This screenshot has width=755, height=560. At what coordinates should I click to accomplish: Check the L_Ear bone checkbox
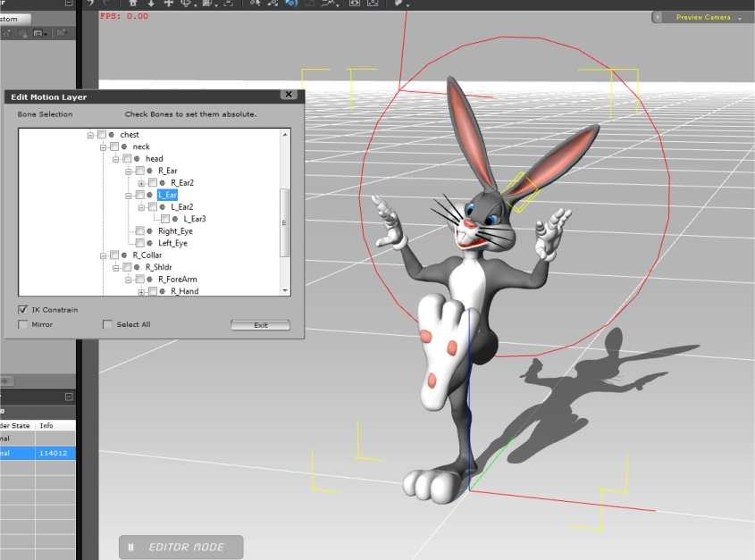140,195
